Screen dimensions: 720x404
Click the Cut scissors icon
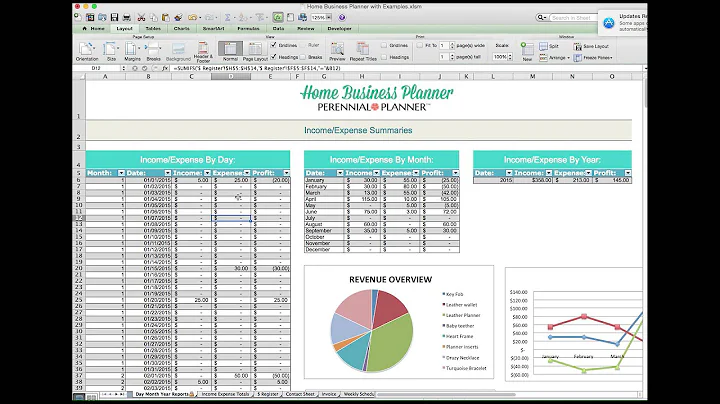(141, 17)
